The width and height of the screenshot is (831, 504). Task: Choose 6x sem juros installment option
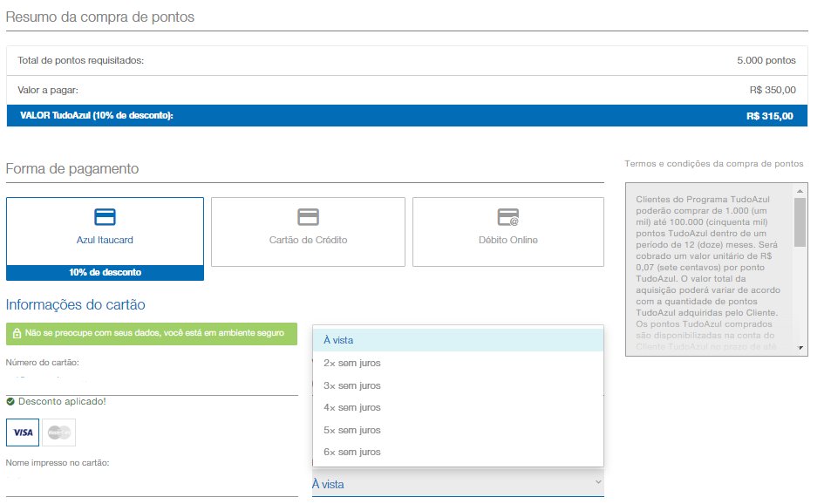pos(458,452)
